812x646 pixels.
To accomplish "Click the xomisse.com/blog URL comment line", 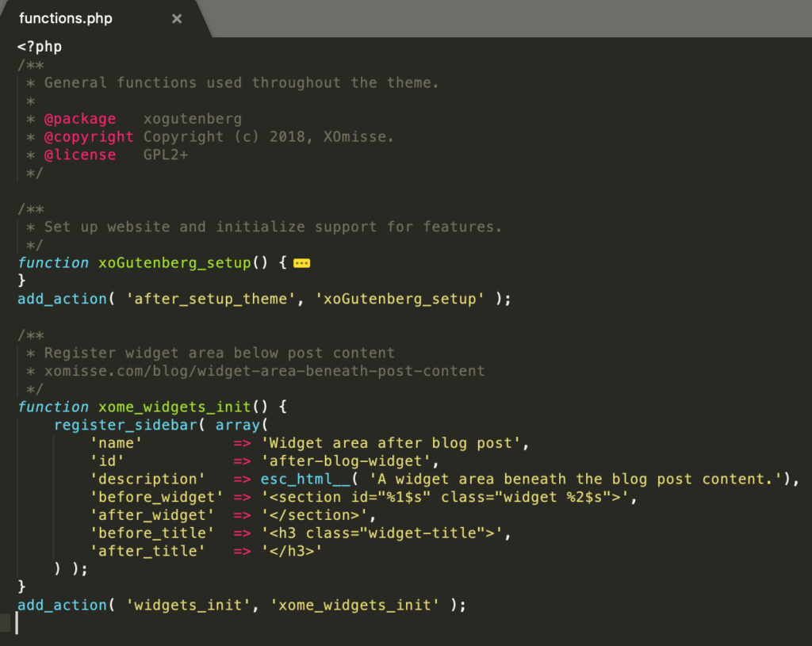I will (264, 371).
